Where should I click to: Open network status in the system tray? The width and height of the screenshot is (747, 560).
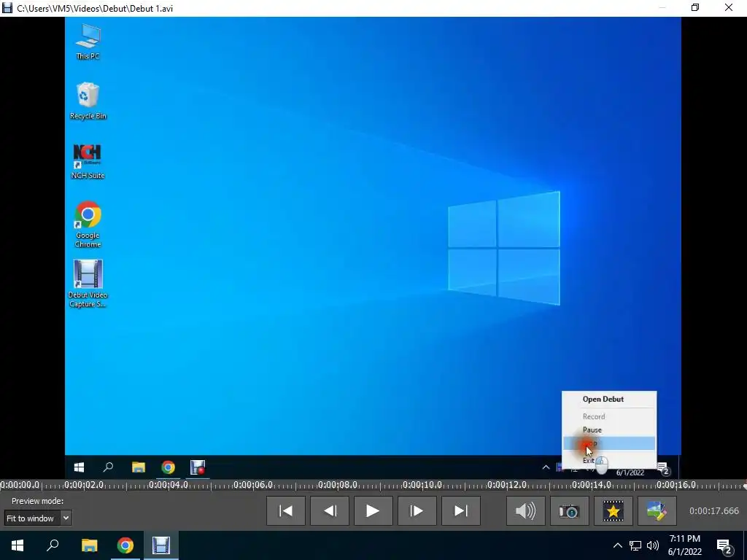(635, 545)
